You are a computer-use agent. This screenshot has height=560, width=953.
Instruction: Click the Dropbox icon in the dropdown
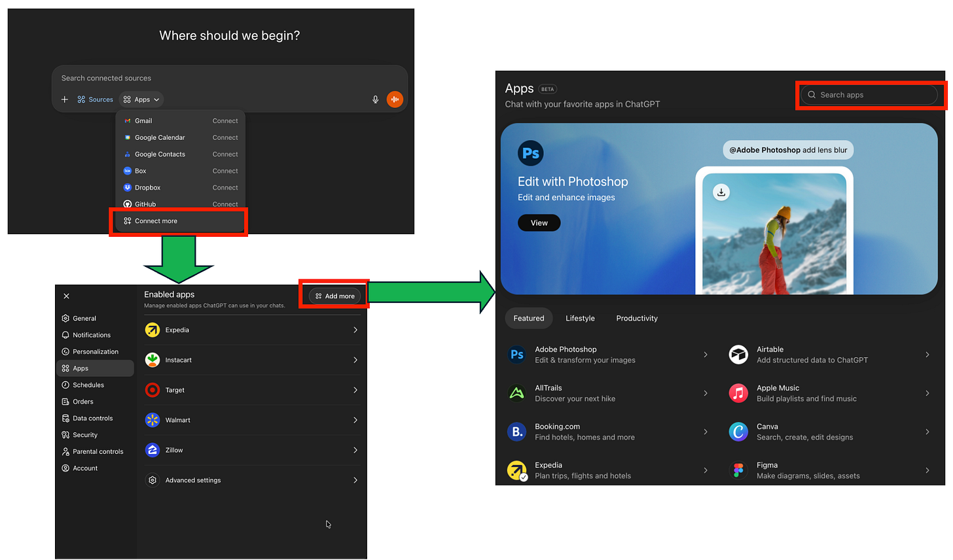click(128, 188)
